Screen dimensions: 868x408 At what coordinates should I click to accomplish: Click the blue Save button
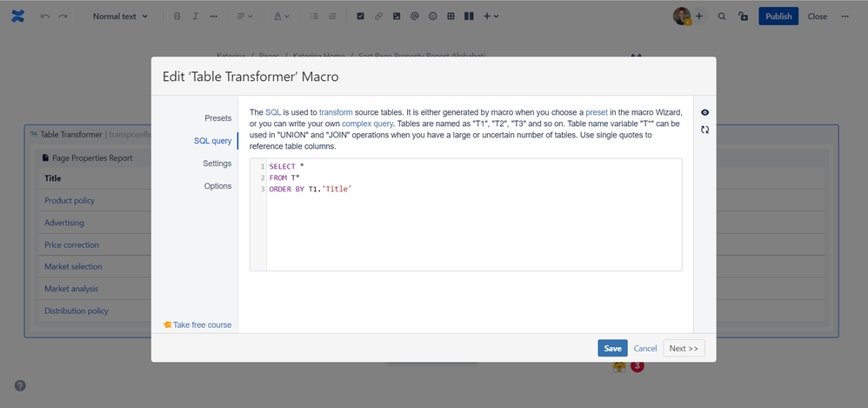point(612,348)
